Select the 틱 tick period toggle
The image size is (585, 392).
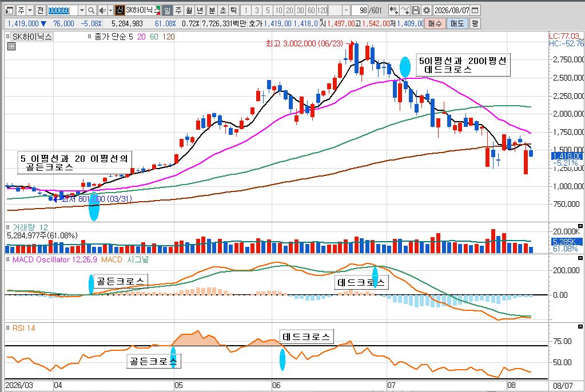[233, 10]
